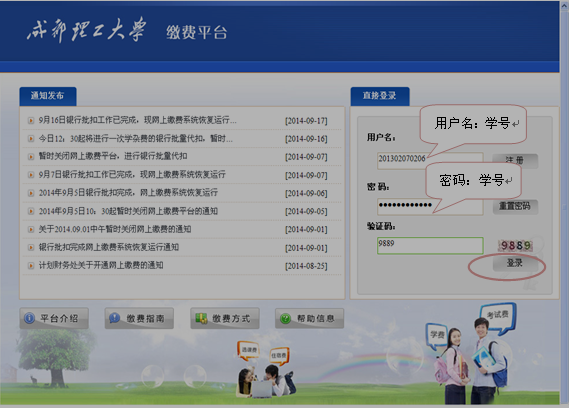Click bullet icon beside 暂时关闭网上缴费平台，进行银行批量代扣

click(x=31, y=157)
